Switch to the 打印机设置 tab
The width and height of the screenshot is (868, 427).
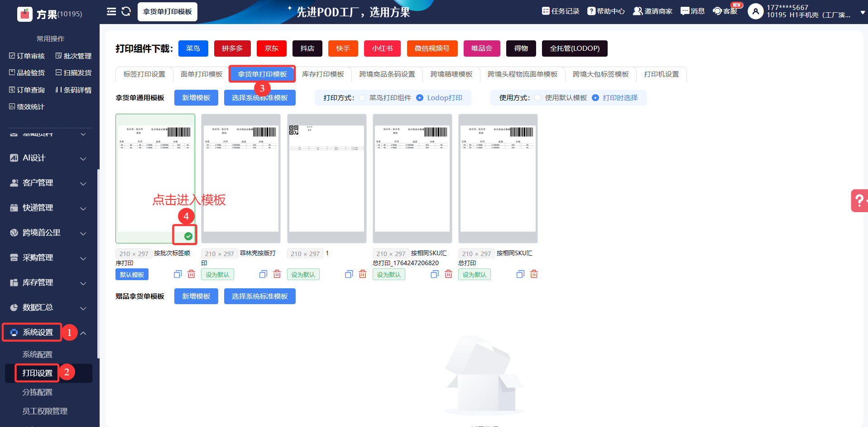tap(662, 74)
